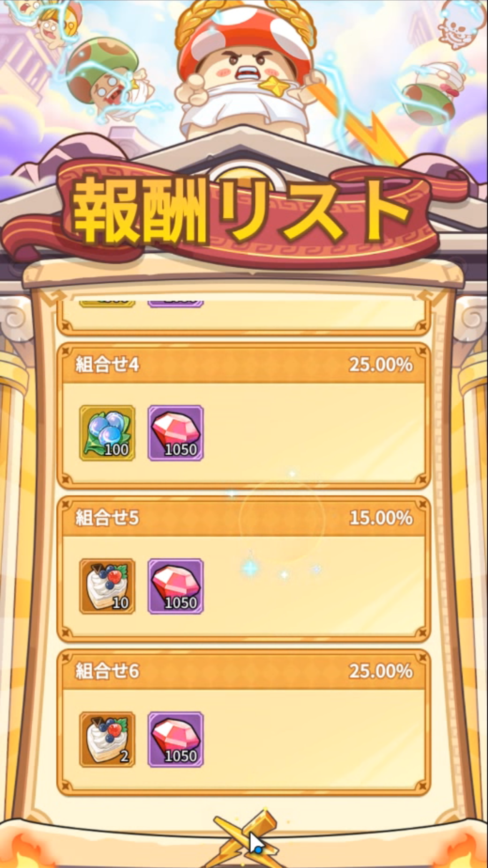Select the cake reward with quantity 10
This screenshot has height=868, width=488.
coord(107,586)
